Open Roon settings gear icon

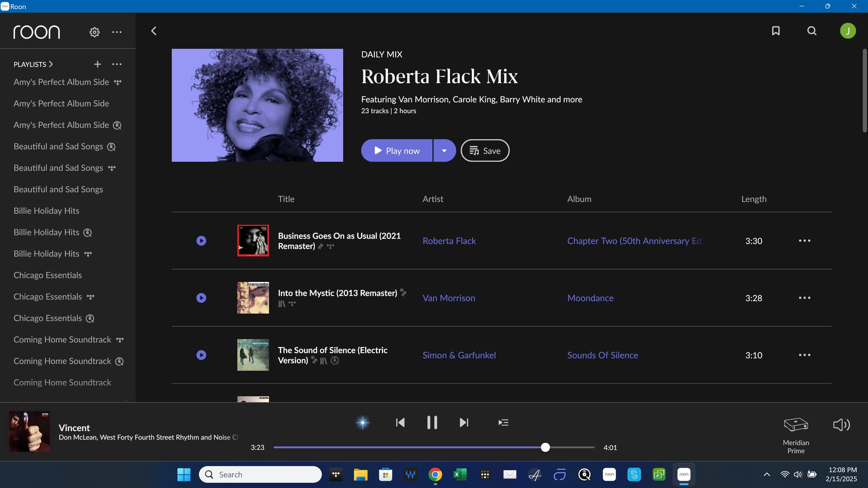click(94, 32)
